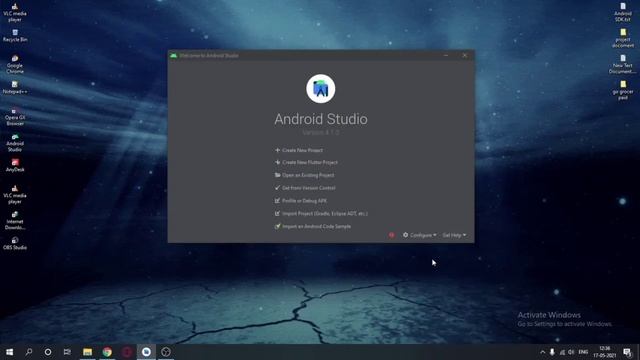This screenshot has height=360, width=640.
Task: Select the Google Chrome desktop icon
Action: [15, 64]
